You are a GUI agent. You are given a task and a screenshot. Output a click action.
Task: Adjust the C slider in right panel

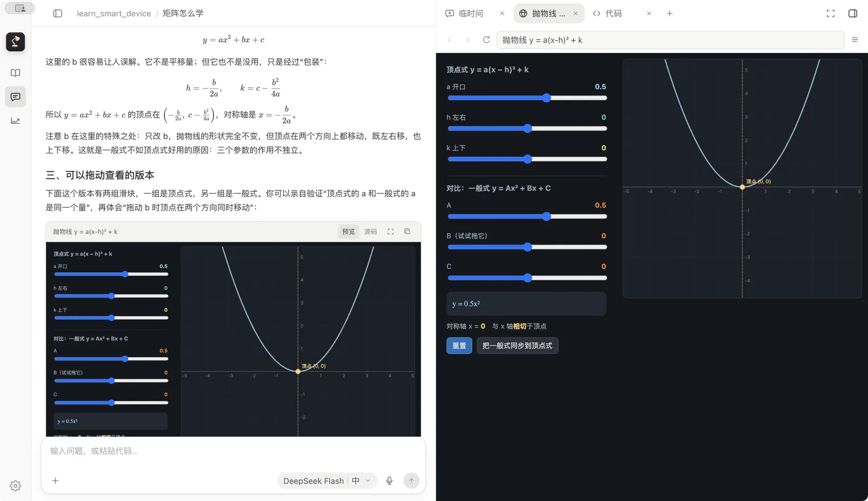coord(527,278)
